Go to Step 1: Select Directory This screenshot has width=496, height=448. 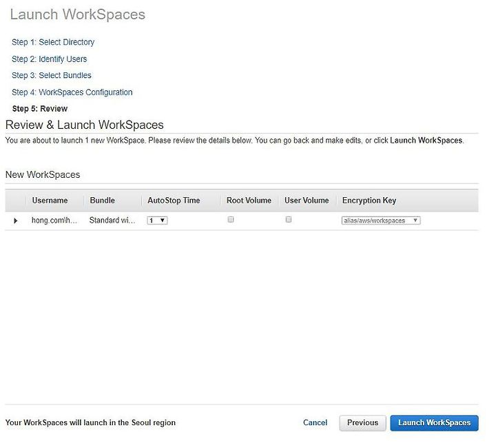point(53,42)
